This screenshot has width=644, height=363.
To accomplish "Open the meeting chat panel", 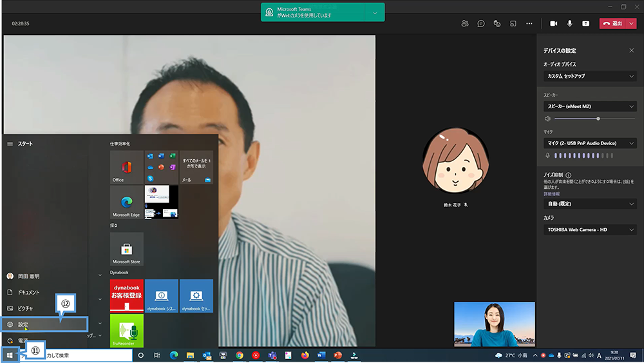I will point(481,23).
